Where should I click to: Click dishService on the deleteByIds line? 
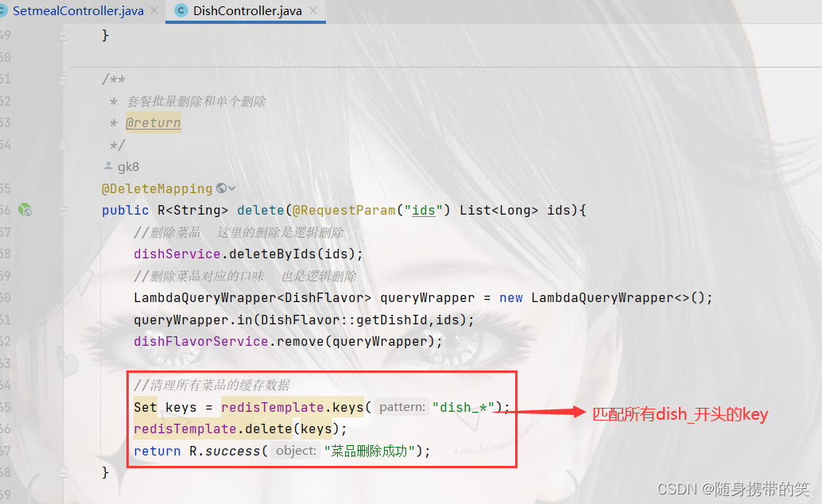click(x=177, y=254)
